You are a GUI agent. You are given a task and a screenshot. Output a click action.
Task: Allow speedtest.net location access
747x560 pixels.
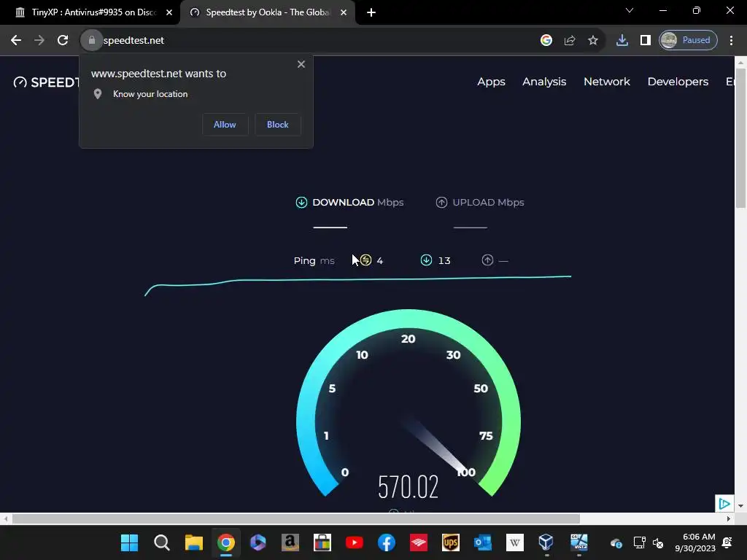(225, 124)
